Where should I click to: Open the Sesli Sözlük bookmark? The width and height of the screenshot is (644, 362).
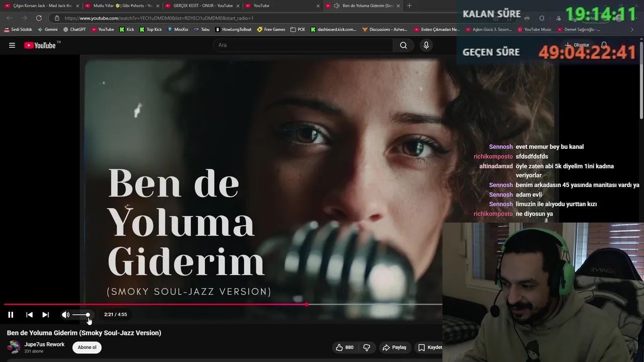(x=19, y=30)
